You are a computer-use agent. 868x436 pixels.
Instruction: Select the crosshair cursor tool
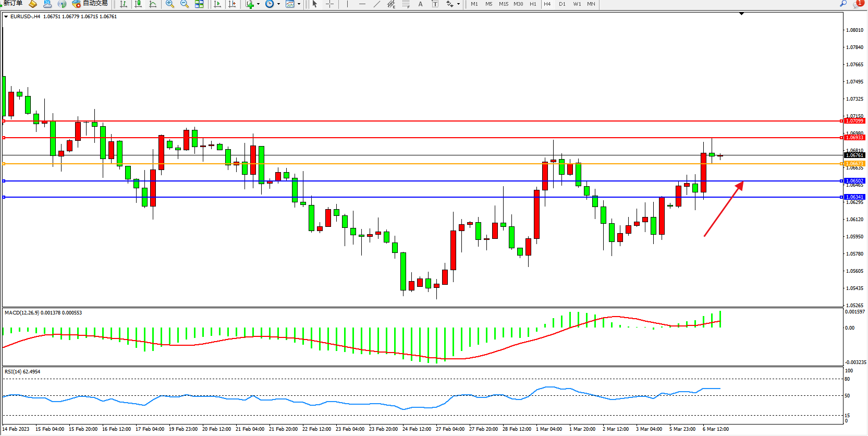point(329,4)
